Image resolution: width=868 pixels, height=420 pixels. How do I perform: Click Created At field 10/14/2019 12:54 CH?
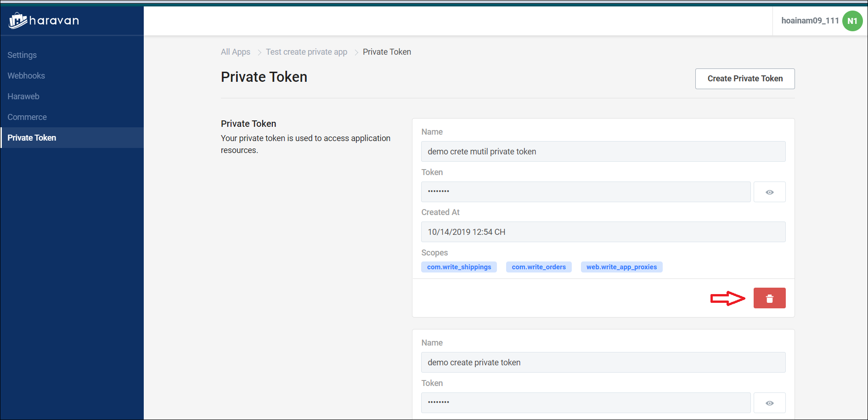coord(603,232)
